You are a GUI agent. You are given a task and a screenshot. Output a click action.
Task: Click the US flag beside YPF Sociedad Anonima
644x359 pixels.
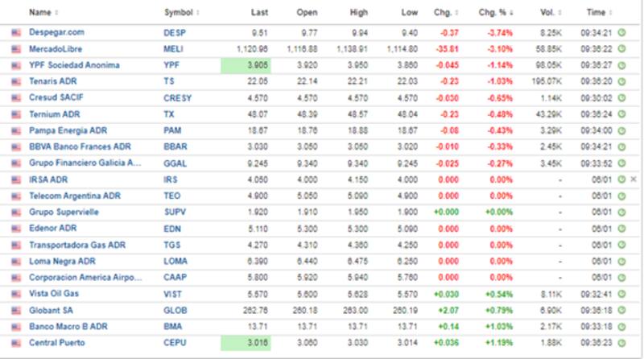pyautogui.click(x=16, y=65)
